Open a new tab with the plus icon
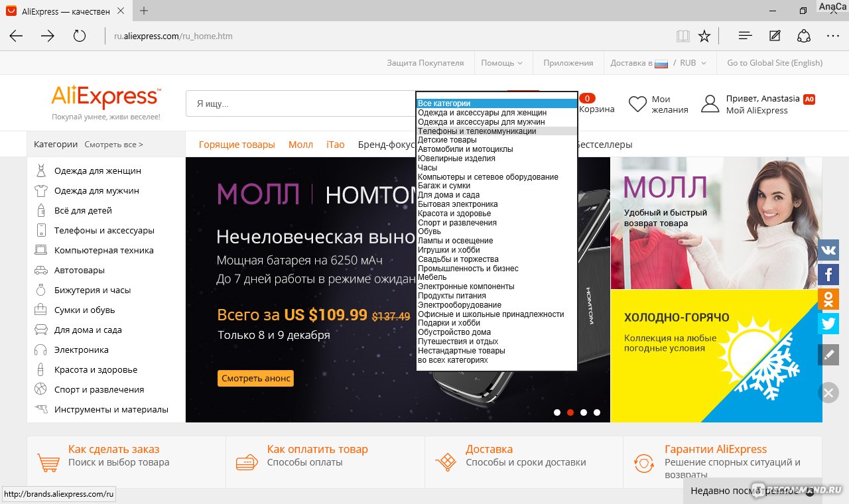 [144, 11]
